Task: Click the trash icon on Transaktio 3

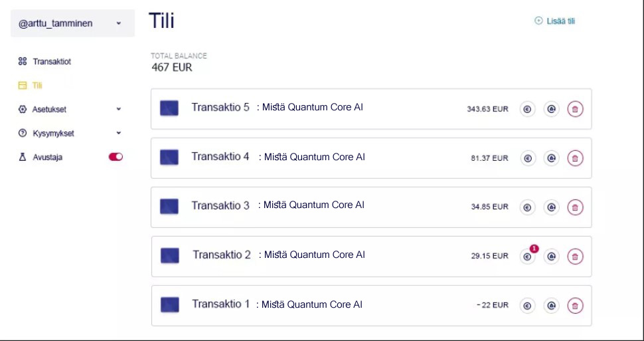Action: pyautogui.click(x=575, y=207)
